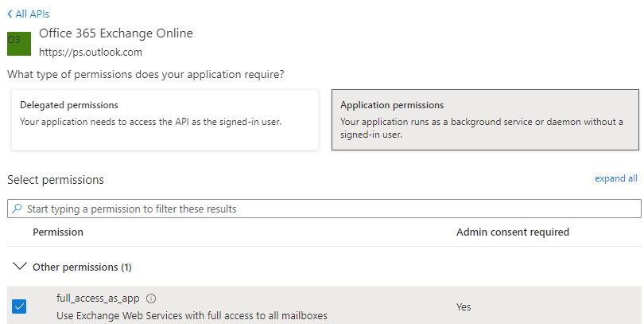Screen dimensions: 644x324
Task: Click the permissions type question text
Action: (x=145, y=74)
